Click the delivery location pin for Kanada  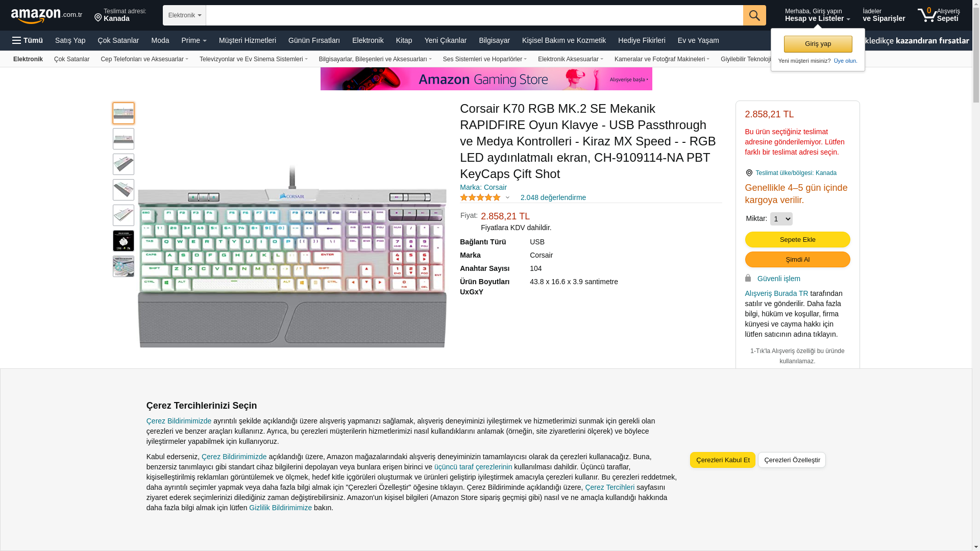pyautogui.click(x=98, y=18)
